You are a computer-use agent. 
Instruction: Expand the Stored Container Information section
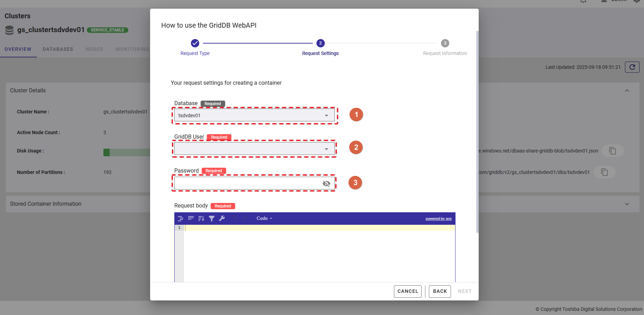coord(627,204)
